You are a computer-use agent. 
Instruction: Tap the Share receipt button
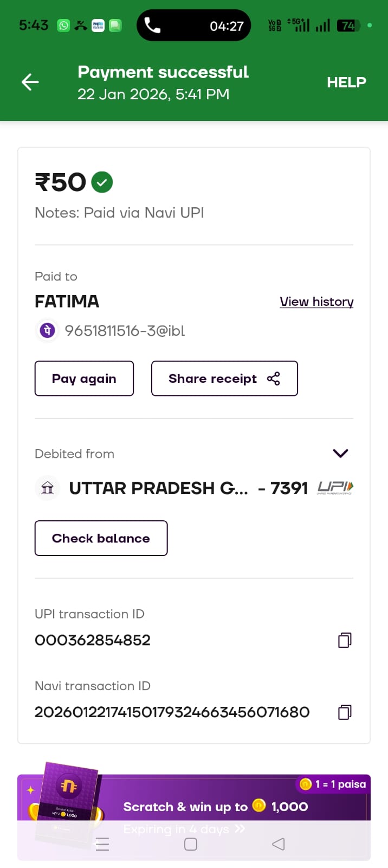(x=224, y=379)
